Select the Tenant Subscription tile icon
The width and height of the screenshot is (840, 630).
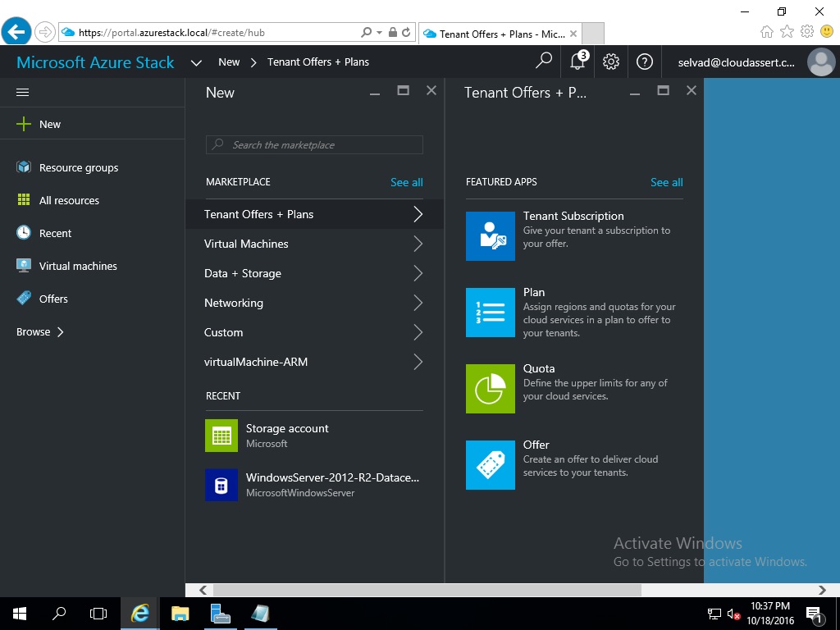click(491, 236)
